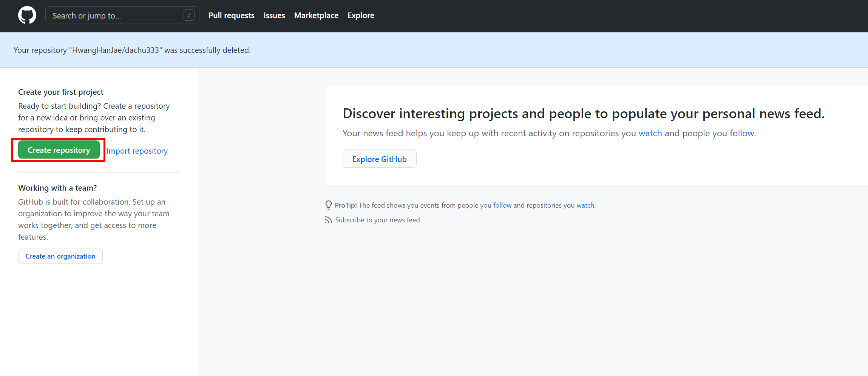Image resolution: width=868 pixels, height=376 pixels.
Task: Click the follow link in the ProTip
Action: [x=502, y=205]
